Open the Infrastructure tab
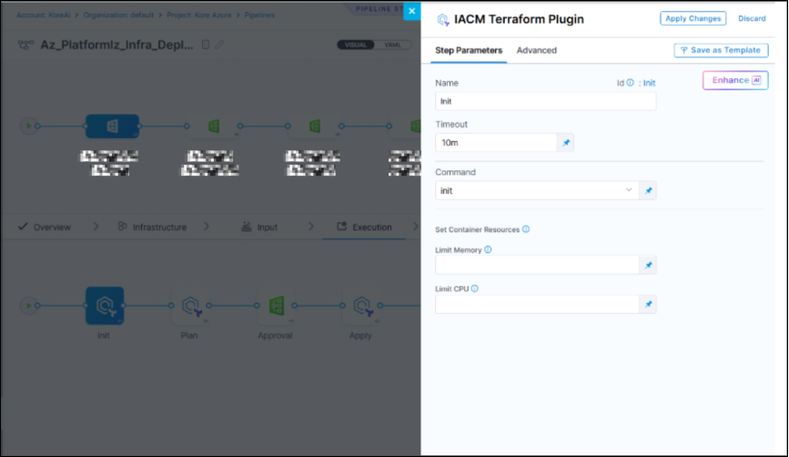Viewport: 789px width, 457px height. 152,227
